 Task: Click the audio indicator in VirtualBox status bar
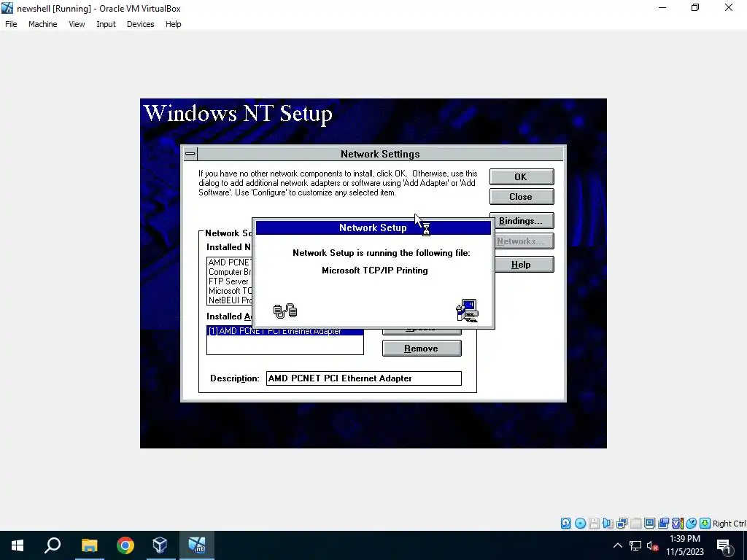[608, 524]
